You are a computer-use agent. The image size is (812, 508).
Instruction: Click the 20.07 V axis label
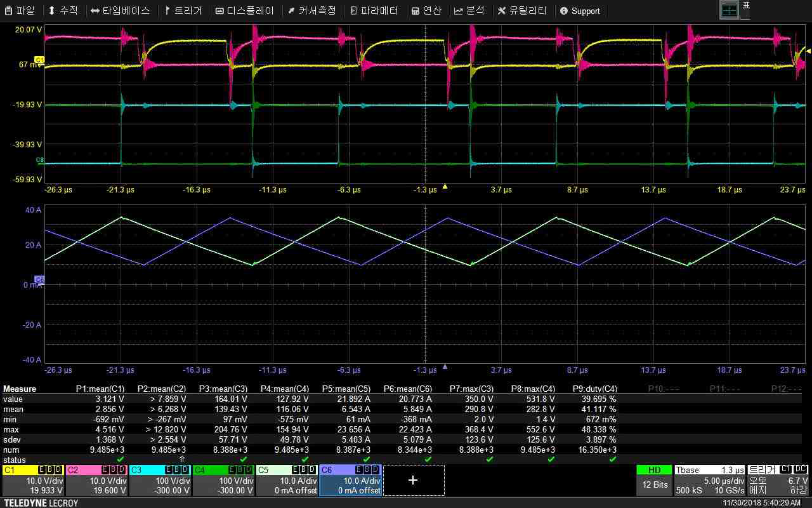pyautogui.click(x=27, y=30)
